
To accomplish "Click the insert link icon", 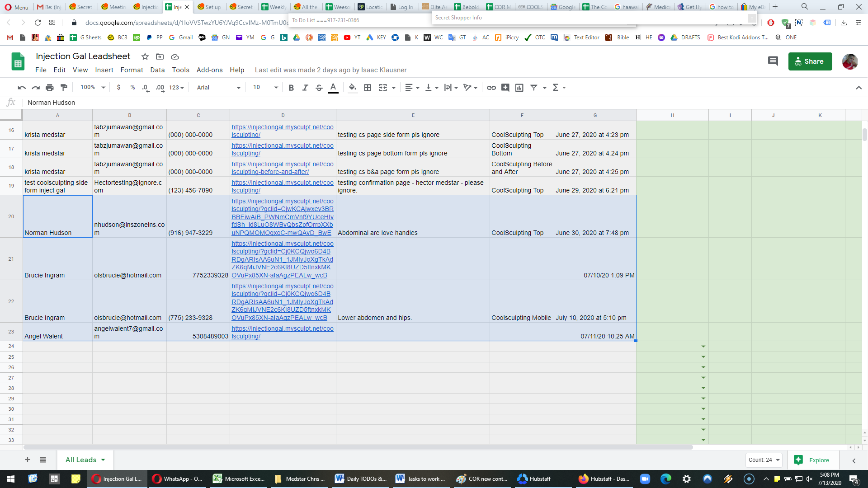I will [x=491, y=88].
